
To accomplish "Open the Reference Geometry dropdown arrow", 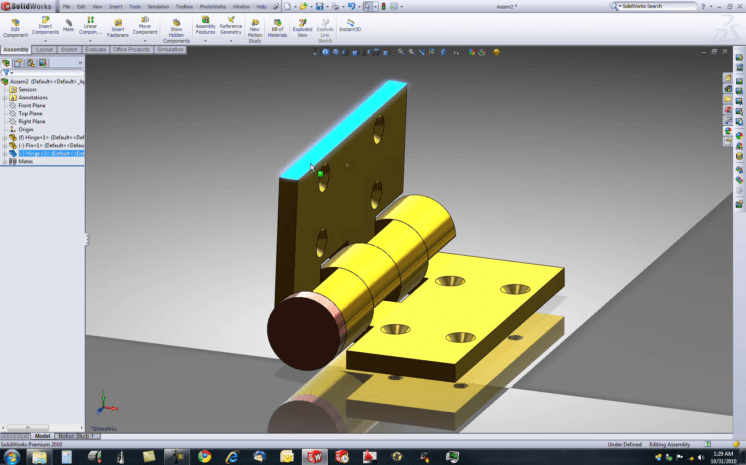I will click(231, 41).
